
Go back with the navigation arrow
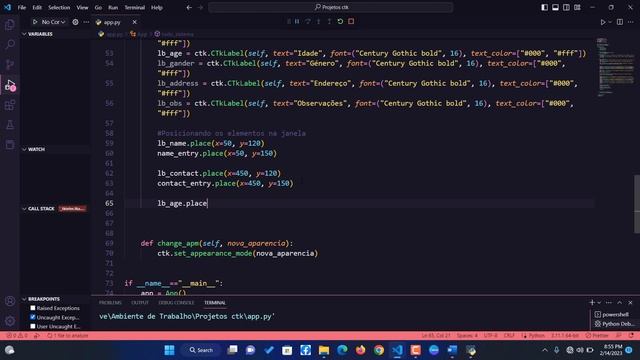[x=189, y=7]
